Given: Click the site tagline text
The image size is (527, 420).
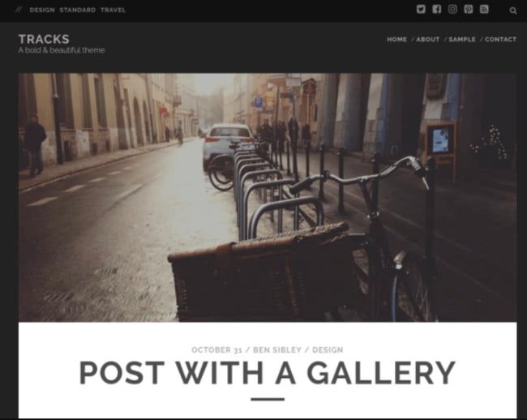Looking at the screenshot, I should pos(62,50).
